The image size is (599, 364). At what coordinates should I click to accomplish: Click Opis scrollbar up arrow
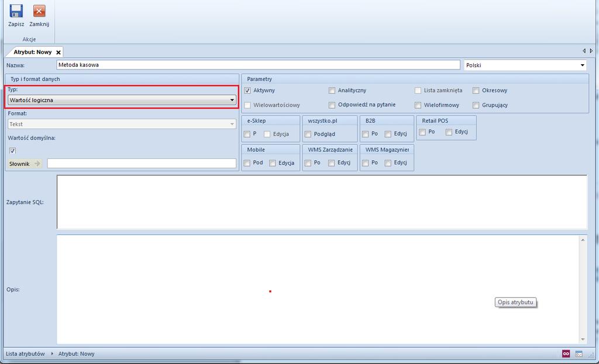click(583, 240)
